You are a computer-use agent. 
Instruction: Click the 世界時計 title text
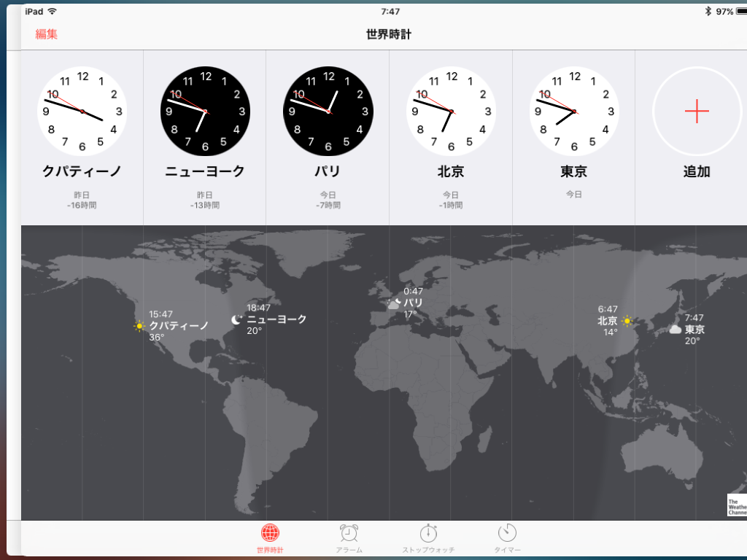(x=389, y=34)
